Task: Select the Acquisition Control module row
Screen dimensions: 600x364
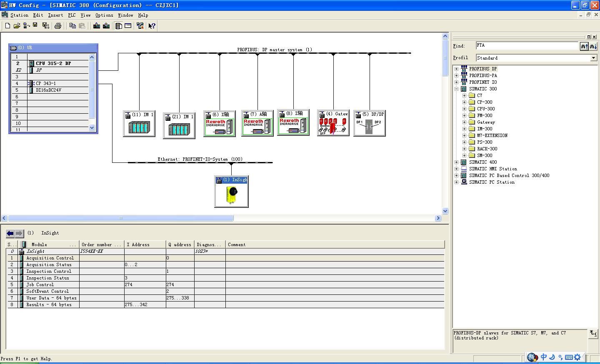Action: pyautogui.click(x=226, y=258)
